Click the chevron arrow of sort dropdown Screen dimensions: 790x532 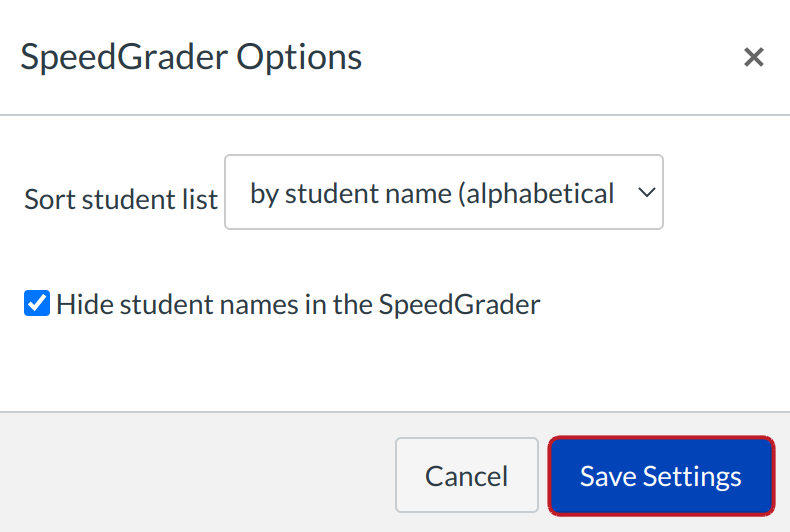click(646, 192)
